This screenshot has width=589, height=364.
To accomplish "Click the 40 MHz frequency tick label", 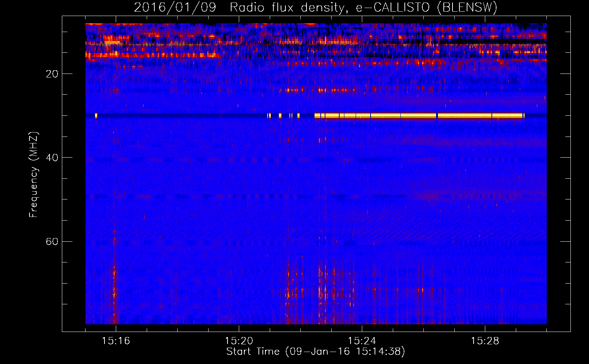I will pyautogui.click(x=52, y=158).
